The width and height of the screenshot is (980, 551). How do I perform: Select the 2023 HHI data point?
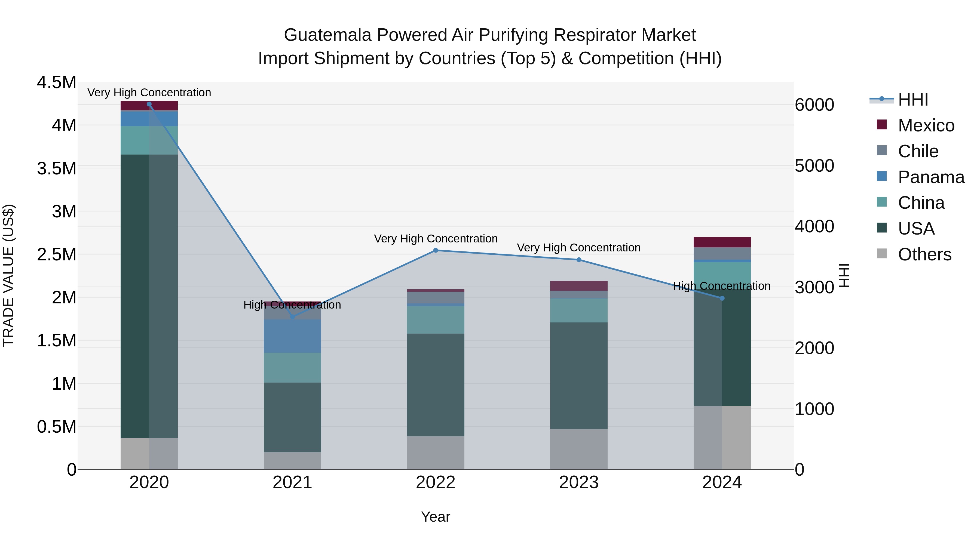click(579, 260)
